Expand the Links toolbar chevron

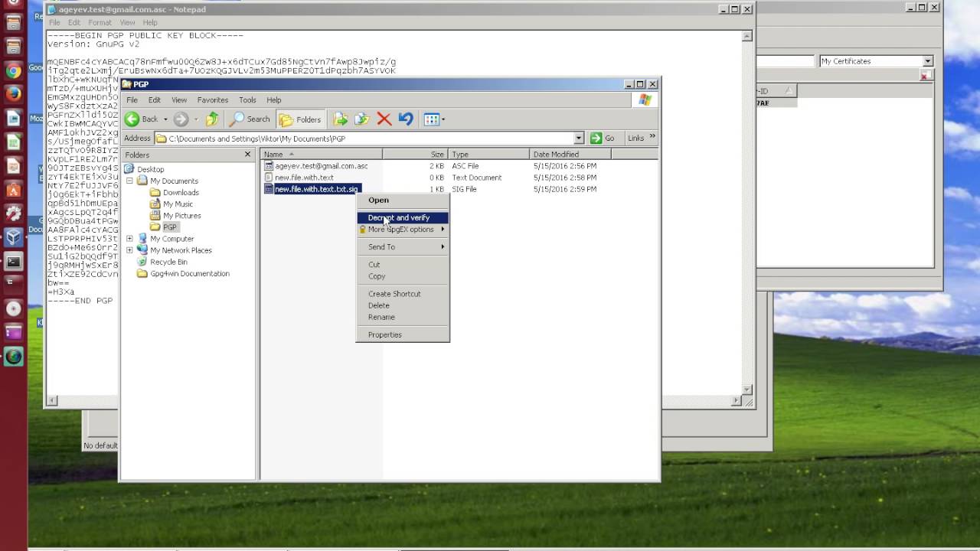tap(652, 137)
